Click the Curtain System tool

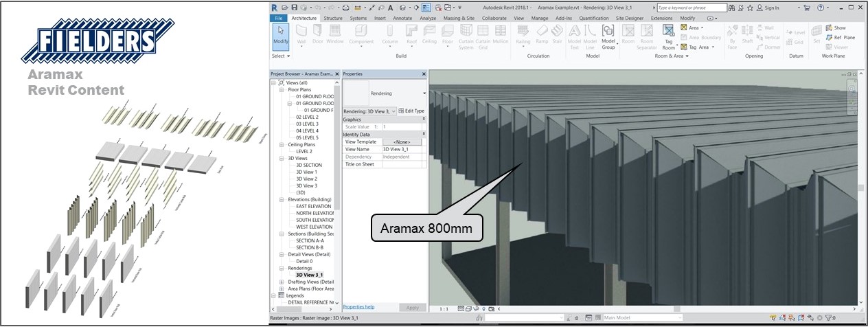coord(466,38)
